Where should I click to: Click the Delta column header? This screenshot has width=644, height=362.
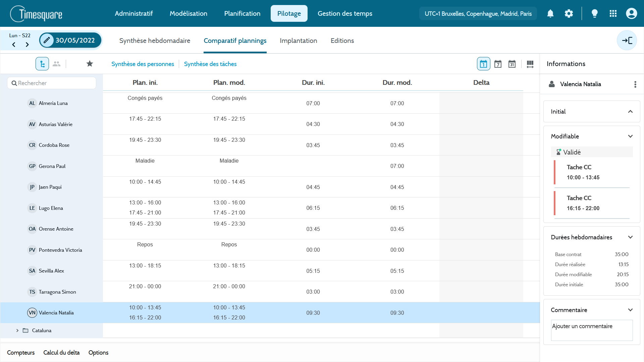click(481, 82)
